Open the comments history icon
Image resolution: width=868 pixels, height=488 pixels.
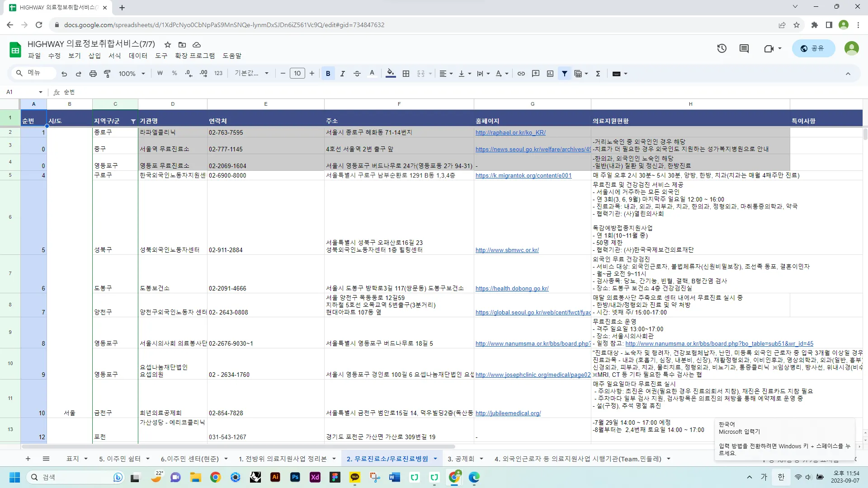744,48
